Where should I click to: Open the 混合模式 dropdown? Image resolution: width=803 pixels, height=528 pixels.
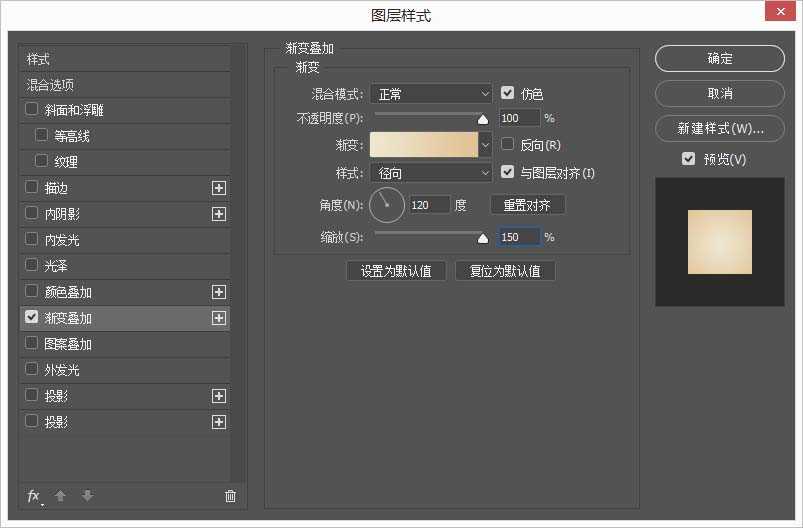pyautogui.click(x=430, y=94)
